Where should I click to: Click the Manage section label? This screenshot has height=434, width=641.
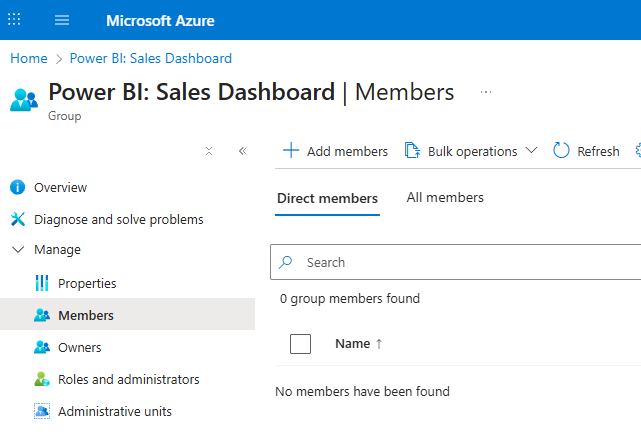point(57,250)
